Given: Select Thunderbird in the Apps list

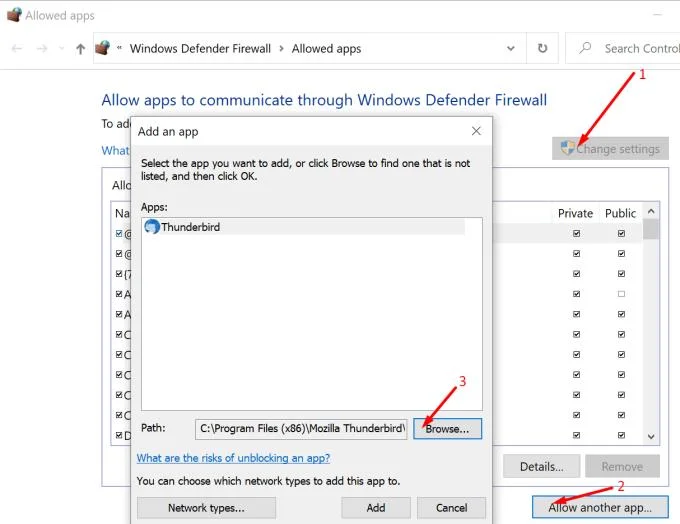Looking at the screenshot, I should coord(304,227).
